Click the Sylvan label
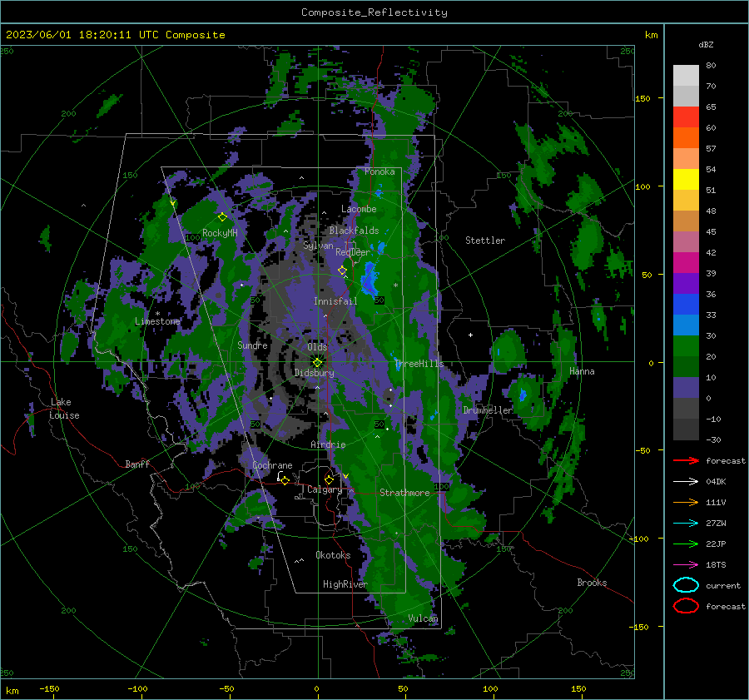 [318, 246]
